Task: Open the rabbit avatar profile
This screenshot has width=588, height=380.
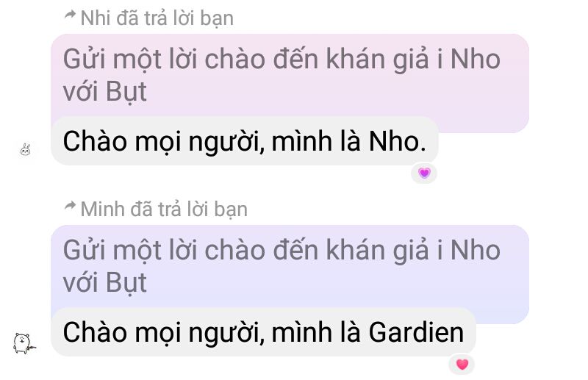Action: [26, 150]
